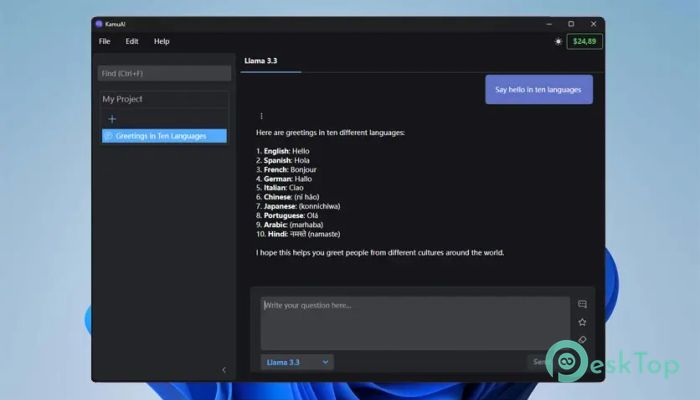The height and width of the screenshot is (400, 700).
Task: Click the French: Bonjour line
Action: [x=286, y=170]
